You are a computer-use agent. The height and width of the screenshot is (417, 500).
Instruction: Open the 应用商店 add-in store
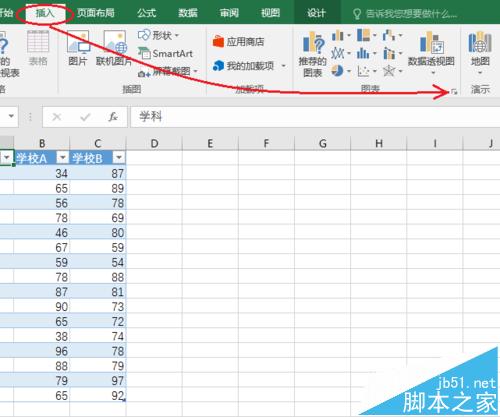(239, 42)
